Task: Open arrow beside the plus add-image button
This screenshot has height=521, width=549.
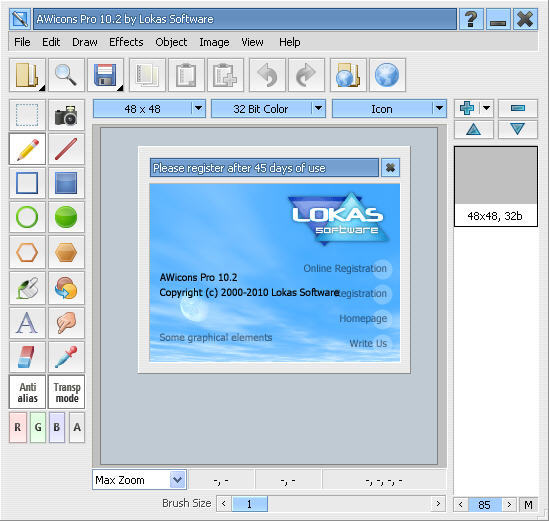Action: click(x=486, y=108)
